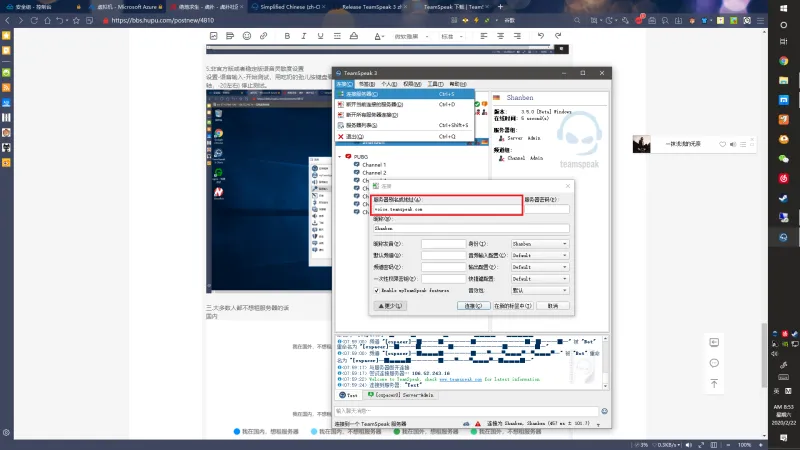Click the server address field voice.teamspeak.com
This screenshot has height=450, width=800.
pos(446,209)
